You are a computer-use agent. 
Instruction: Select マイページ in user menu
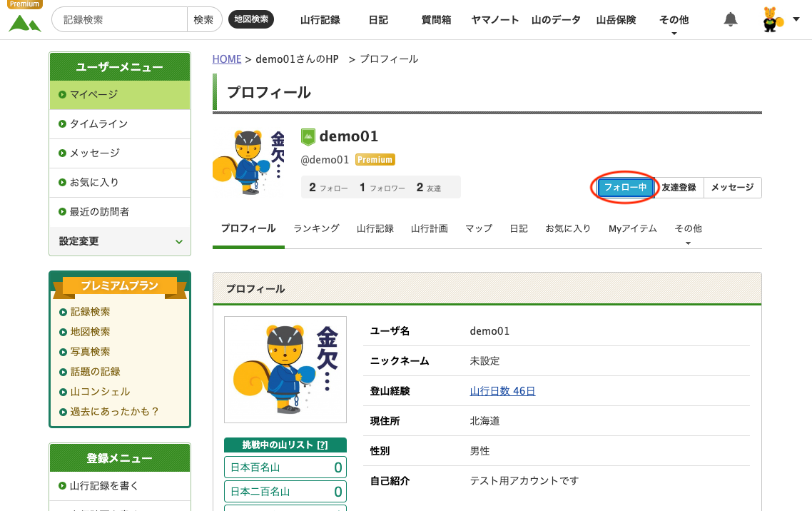click(x=120, y=95)
